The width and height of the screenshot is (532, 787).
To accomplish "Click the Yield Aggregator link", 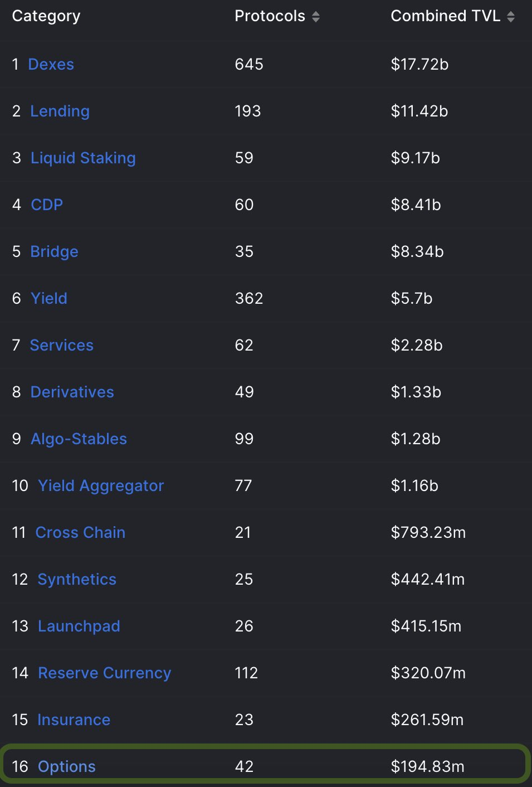I will click(101, 485).
